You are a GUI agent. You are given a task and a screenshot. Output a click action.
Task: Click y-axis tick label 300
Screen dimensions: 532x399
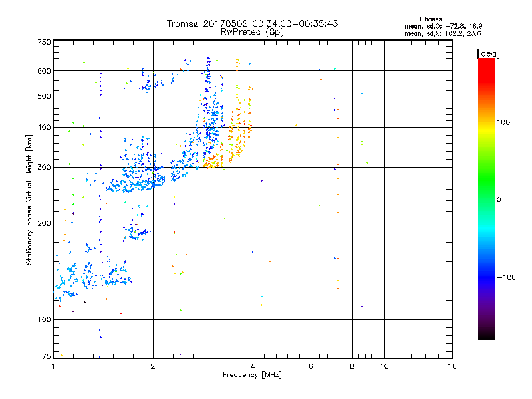tap(44, 168)
